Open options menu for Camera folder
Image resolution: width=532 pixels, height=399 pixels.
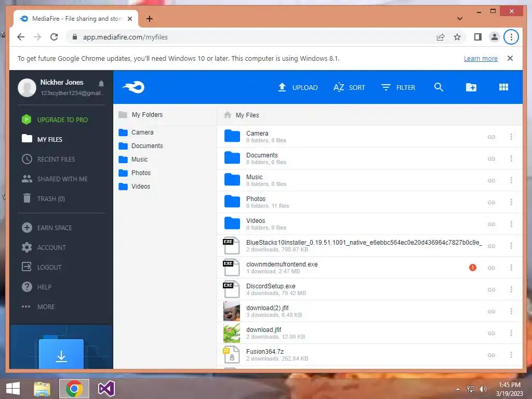pos(511,137)
